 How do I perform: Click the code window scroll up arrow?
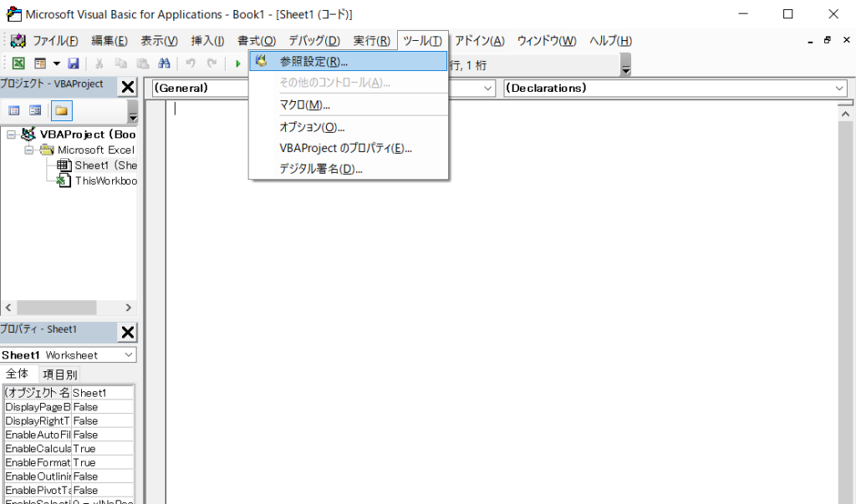[x=845, y=114]
